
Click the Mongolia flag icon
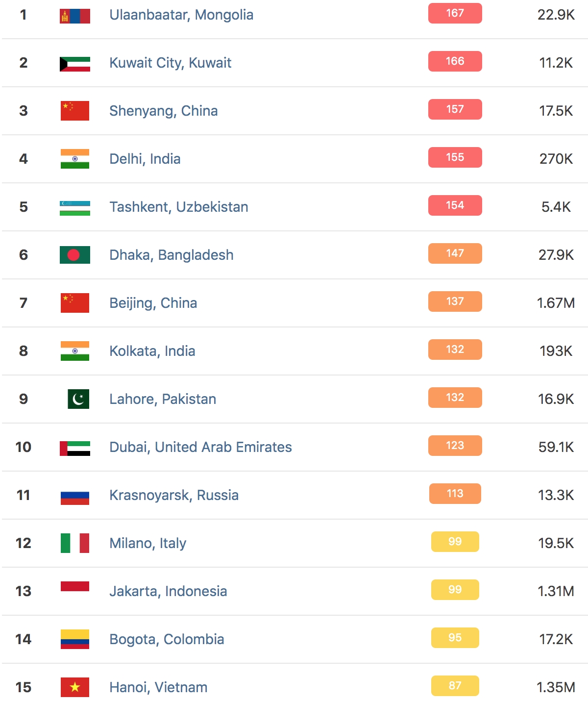[75, 16]
